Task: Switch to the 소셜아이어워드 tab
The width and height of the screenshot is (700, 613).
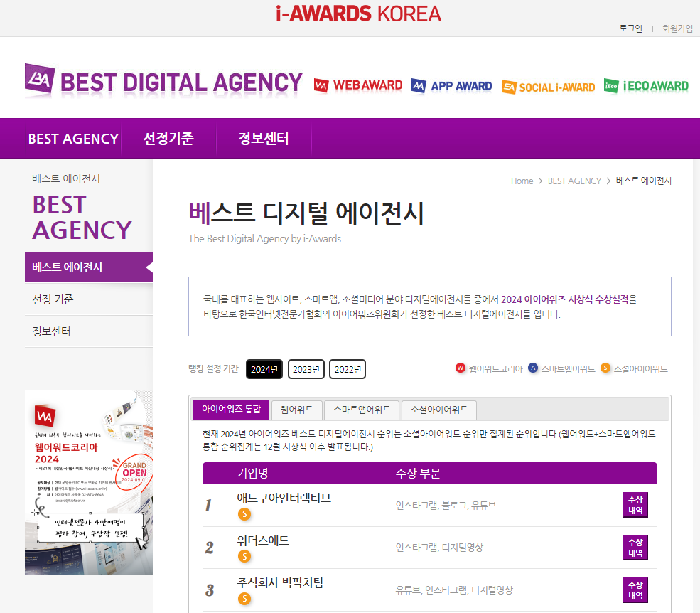Action: point(439,410)
